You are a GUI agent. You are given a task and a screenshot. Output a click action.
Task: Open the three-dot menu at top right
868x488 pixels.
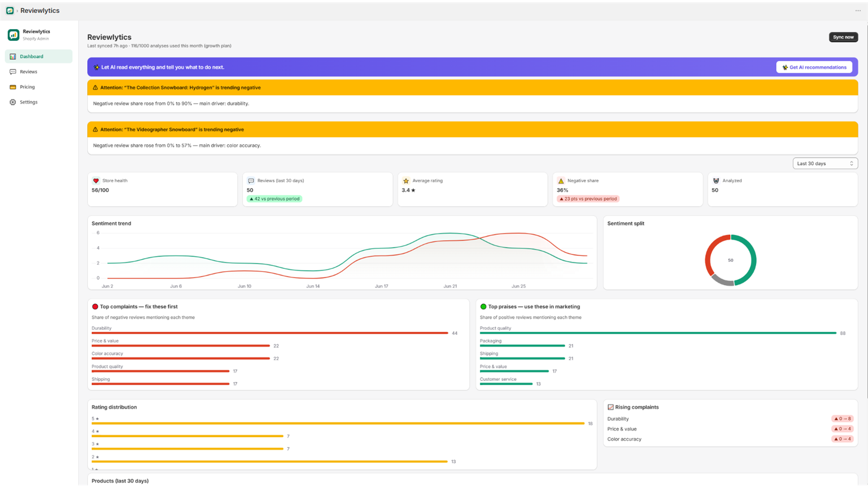pos(858,10)
